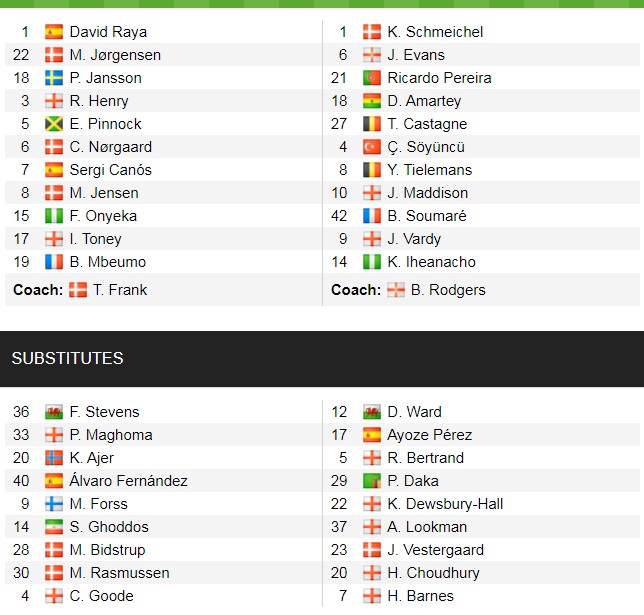Click the Substitutes section header
The image size is (644, 615).
[67, 358]
